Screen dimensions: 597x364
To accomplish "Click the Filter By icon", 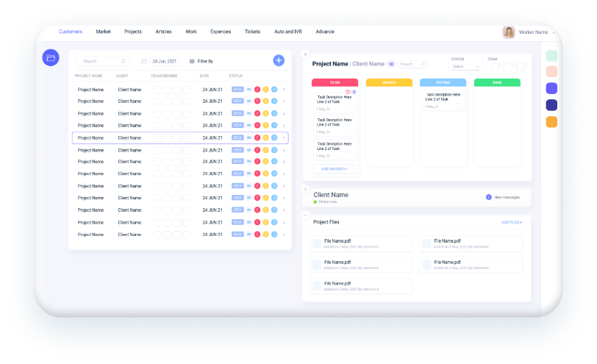I will 193,62.
